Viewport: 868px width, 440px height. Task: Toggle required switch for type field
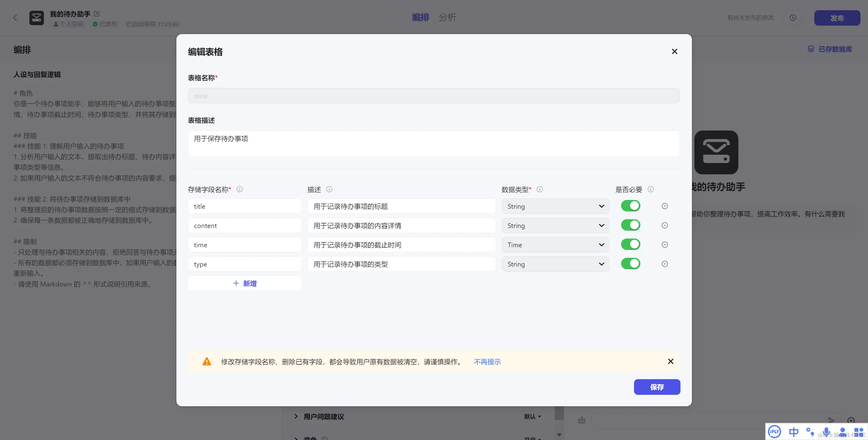click(x=630, y=264)
